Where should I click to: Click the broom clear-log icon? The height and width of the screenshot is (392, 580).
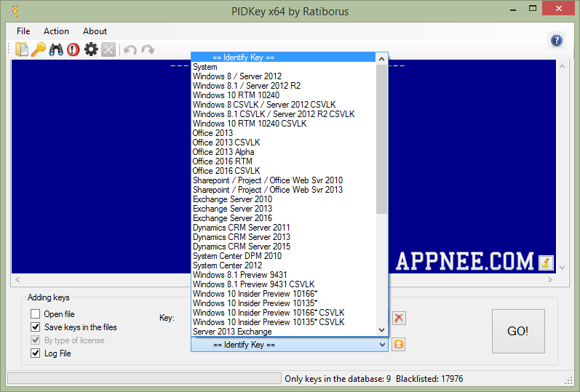coord(546,263)
